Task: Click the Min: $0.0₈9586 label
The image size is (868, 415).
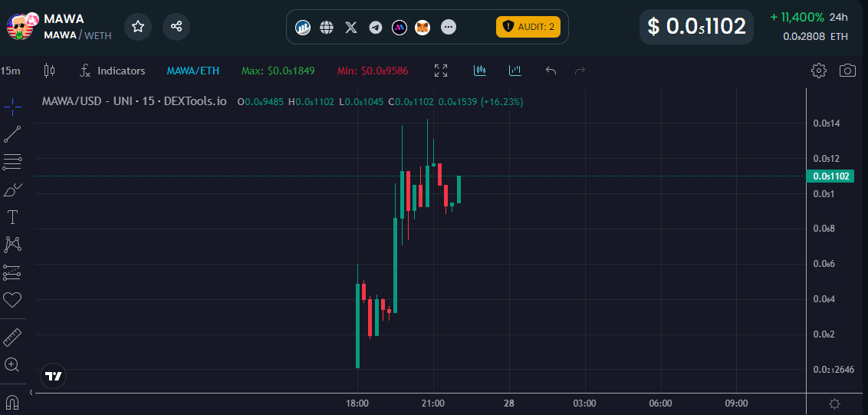Action: tap(373, 71)
